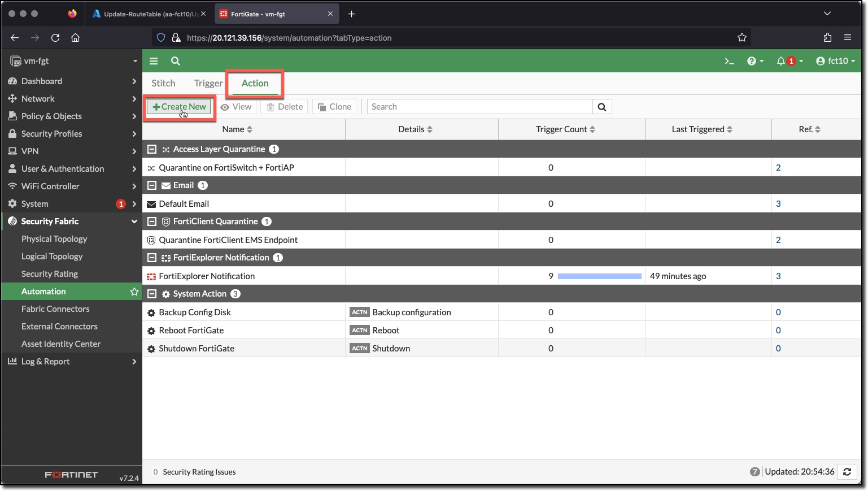Open the fct10 user account menu
Image resolution: width=868 pixels, height=491 pixels.
click(x=836, y=61)
